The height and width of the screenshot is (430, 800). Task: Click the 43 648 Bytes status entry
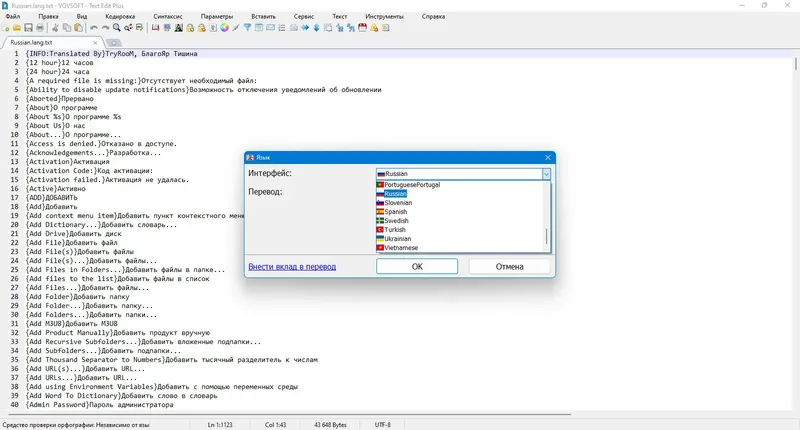click(x=330, y=424)
